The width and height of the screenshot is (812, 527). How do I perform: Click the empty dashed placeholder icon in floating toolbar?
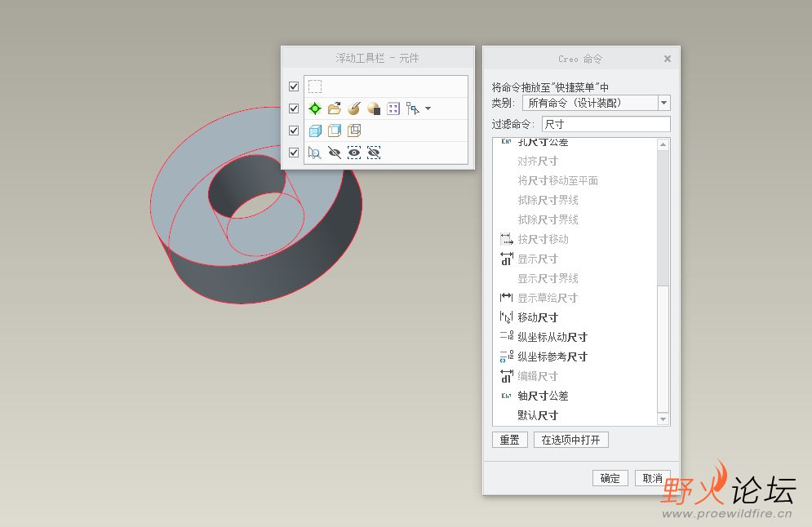pos(315,86)
